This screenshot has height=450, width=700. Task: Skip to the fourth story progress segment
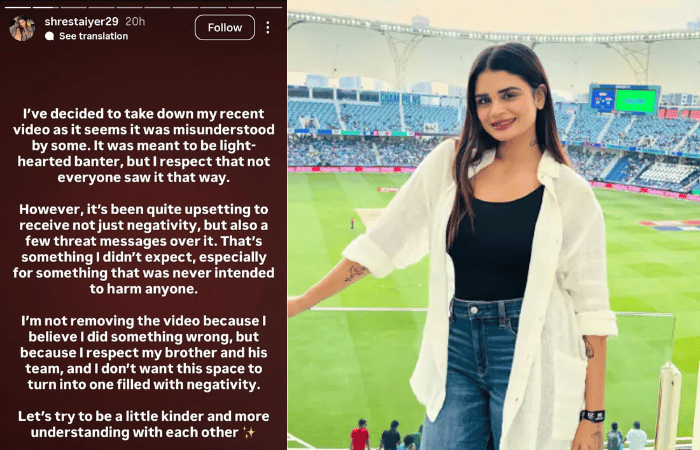(x=101, y=8)
